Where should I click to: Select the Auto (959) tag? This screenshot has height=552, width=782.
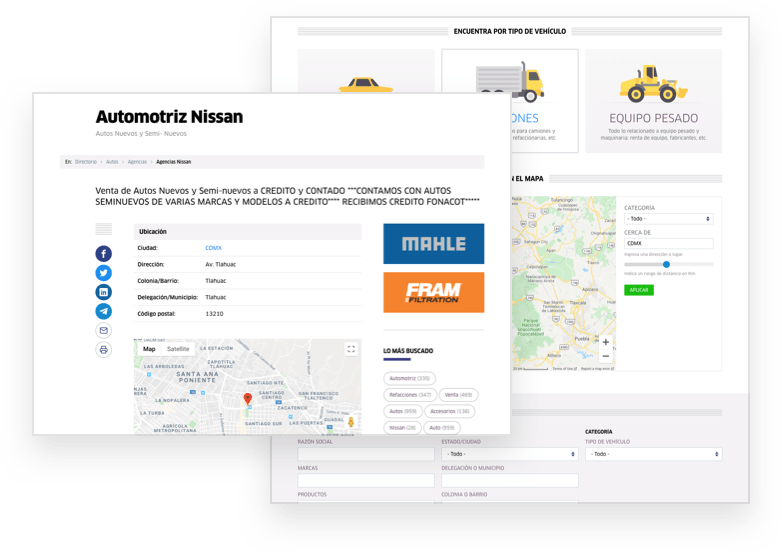[442, 428]
